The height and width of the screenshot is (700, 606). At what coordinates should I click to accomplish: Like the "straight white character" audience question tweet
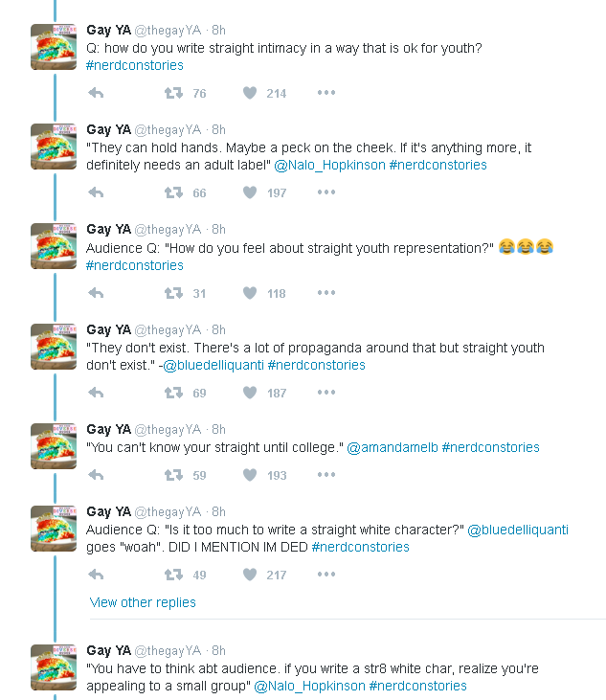point(250,575)
